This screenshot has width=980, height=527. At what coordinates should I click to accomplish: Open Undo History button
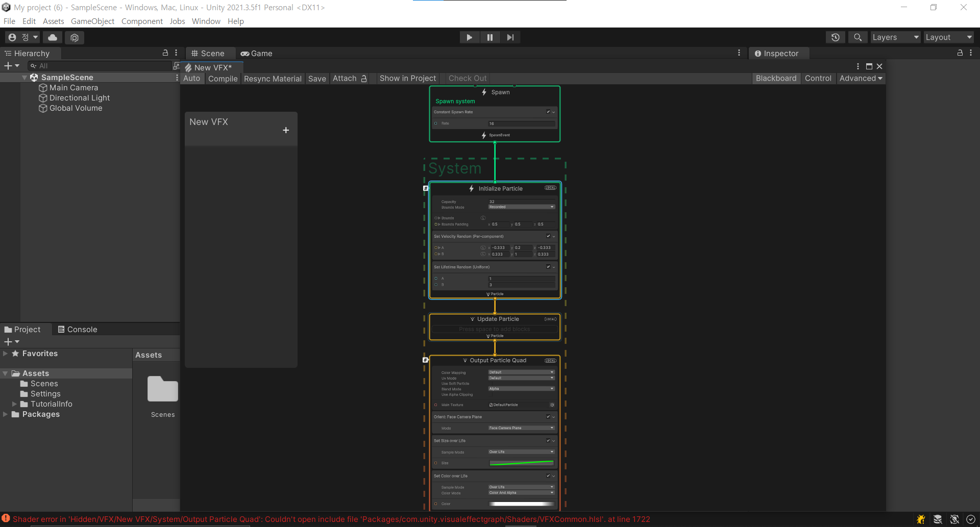(836, 37)
